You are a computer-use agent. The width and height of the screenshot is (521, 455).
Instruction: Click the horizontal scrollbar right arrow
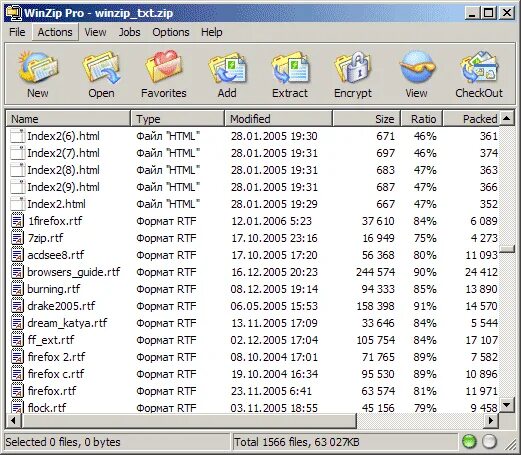(491, 421)
